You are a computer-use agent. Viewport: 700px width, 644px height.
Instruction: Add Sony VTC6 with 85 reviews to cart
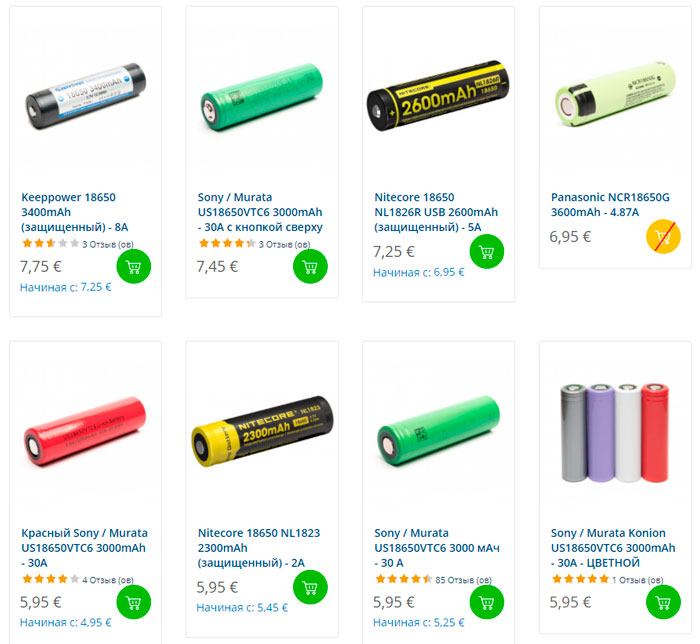487,602
